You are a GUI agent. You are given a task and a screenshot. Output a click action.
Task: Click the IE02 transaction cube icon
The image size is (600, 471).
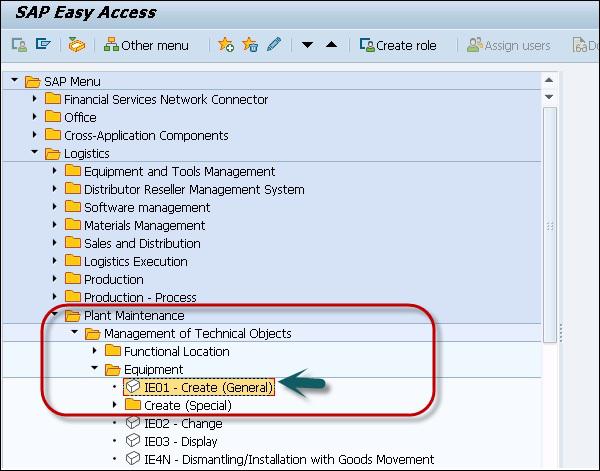[x=133, y=422]
